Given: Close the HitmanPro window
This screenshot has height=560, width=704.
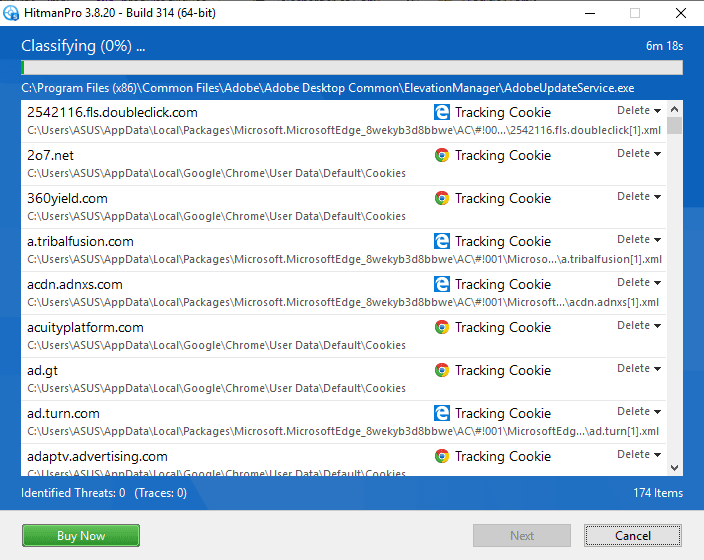Looking at the screenshot, I should 680,13.
